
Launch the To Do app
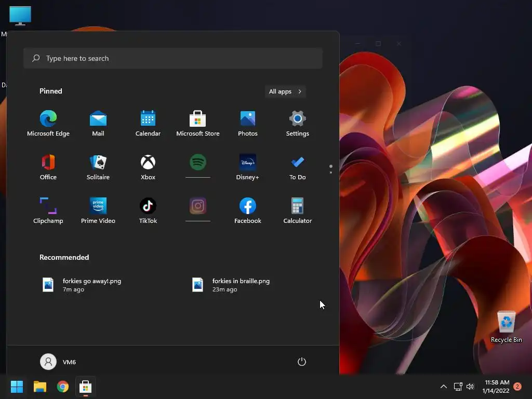point(298,167)
